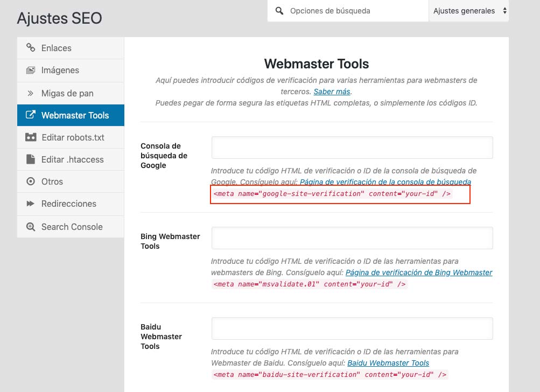Click the Webmaster Tools external-link icon
540x392 pixels.
click(x=31, y=115)
